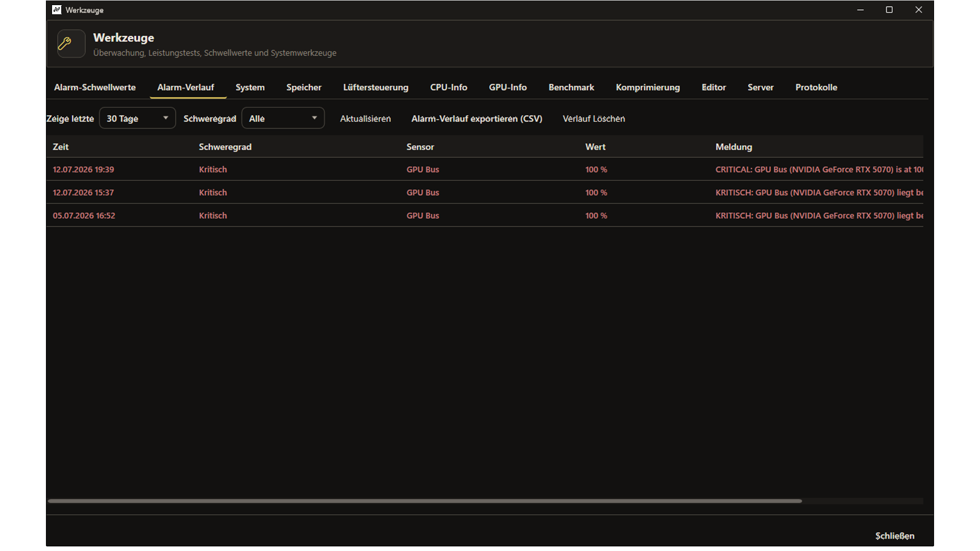The width and height of the screenshot is (980, 551).
Task: Open the 30 Tage period dropdown
Action: (137, 118)
